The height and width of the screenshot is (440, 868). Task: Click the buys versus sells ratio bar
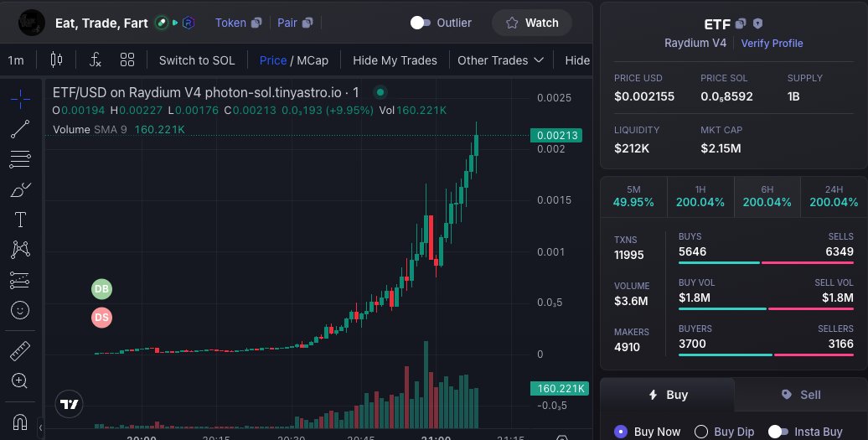pos(766,262)
